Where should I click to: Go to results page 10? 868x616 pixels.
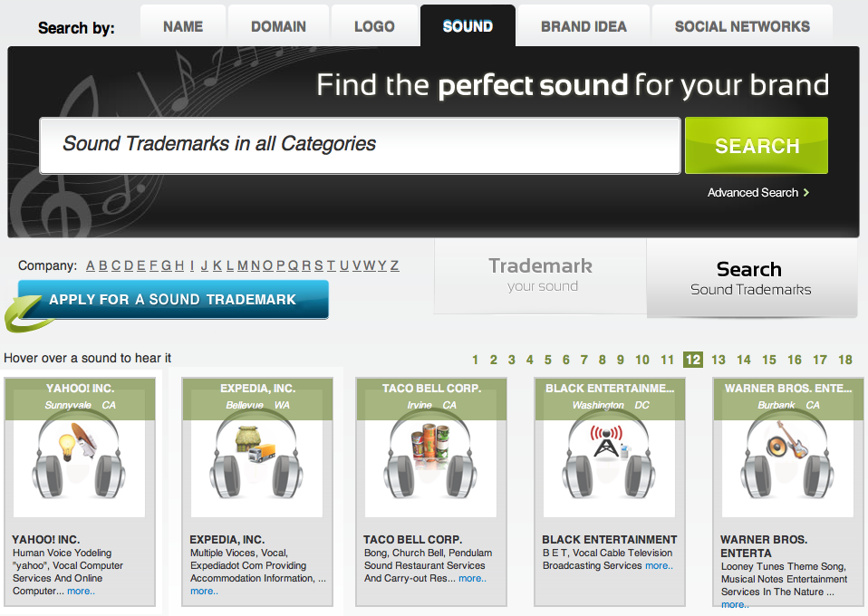point(642,360)
